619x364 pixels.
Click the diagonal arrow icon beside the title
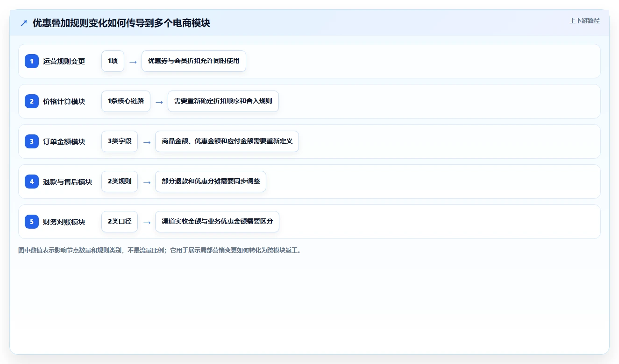(x=24, y=23)
